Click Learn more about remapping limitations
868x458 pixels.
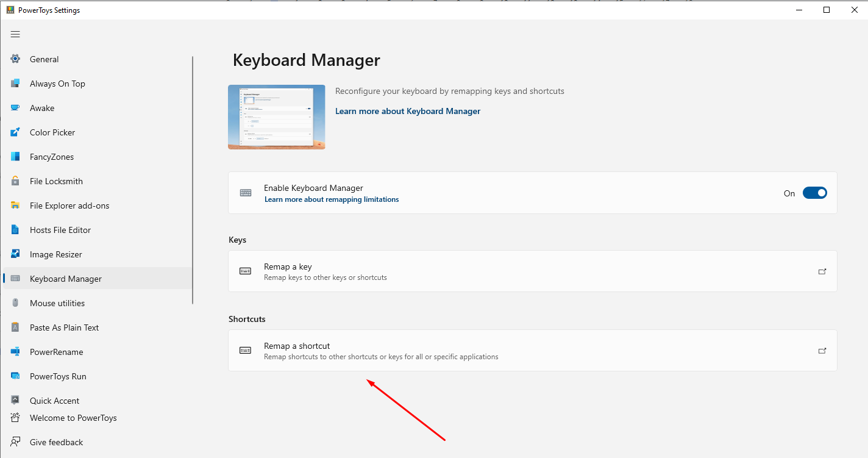332,199
